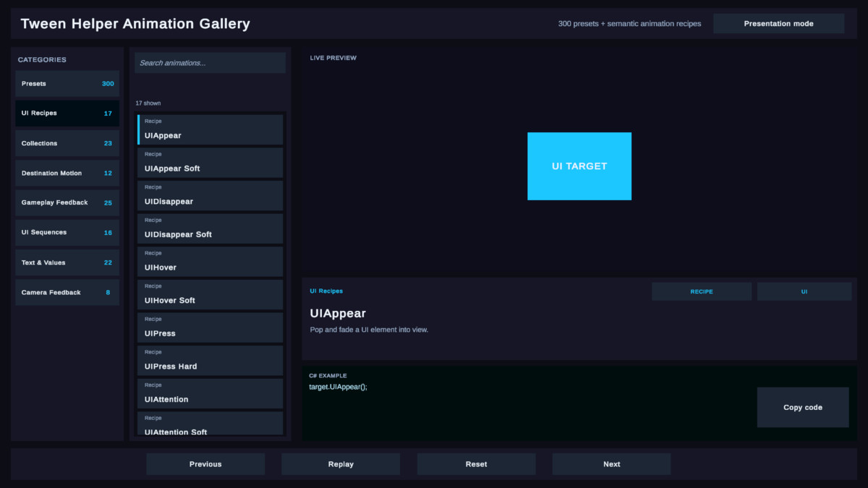
Task: Click the UI tag button
Action: pyautogui.click(x=804, y=291)
